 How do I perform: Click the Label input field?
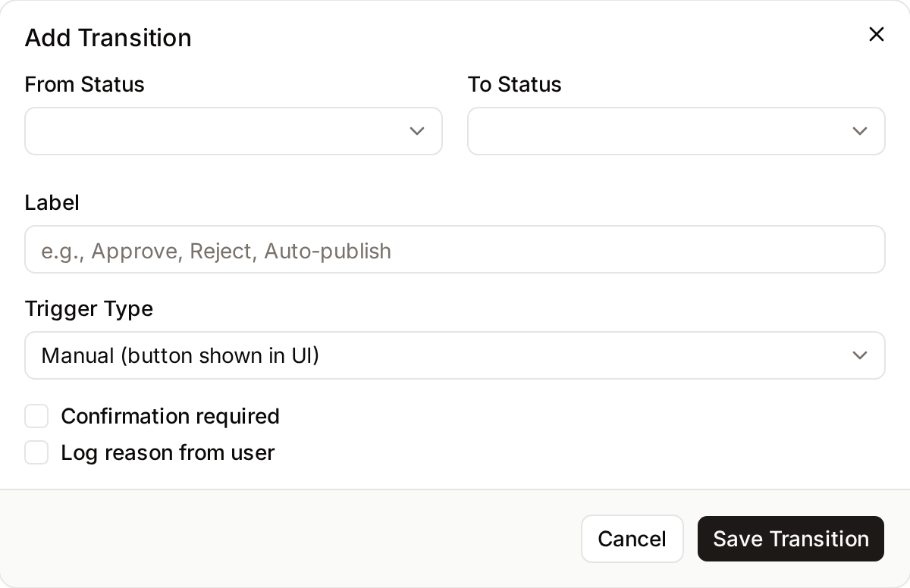pyautogui.click(x=455, y=249)
